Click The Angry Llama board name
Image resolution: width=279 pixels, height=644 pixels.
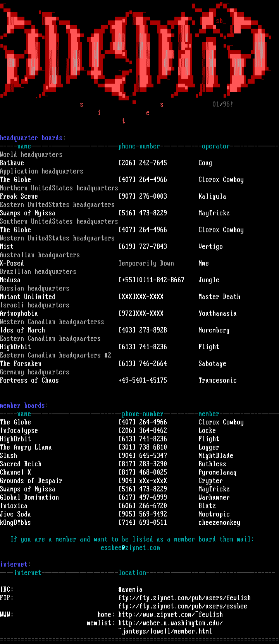click(x=26, y=447)
